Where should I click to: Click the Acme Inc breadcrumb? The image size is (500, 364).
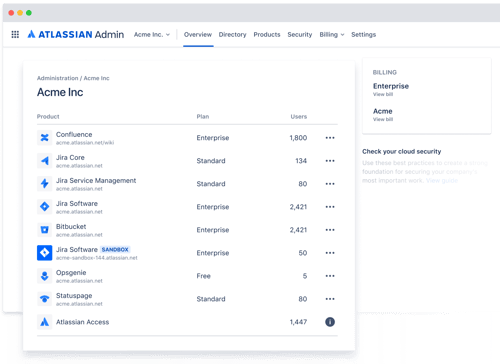96,78
